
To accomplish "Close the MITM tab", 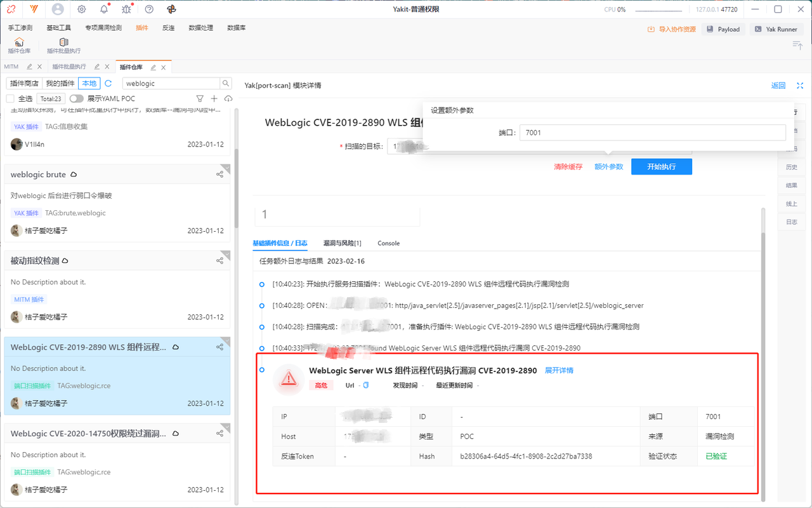I will (x=39, y=67).
